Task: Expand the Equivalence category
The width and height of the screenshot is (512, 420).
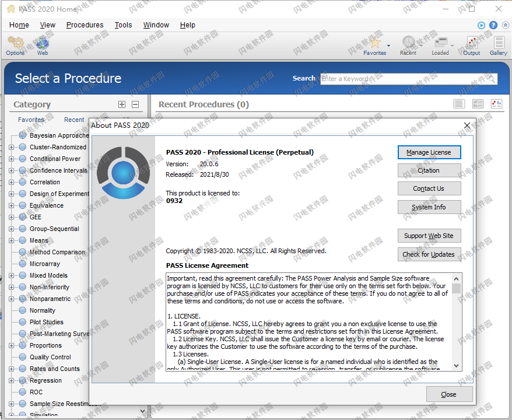Action: coord(11,206)
